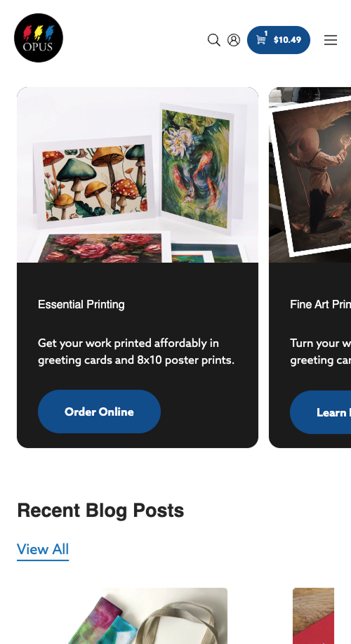Open View All blog posts link

pos(43,549)
